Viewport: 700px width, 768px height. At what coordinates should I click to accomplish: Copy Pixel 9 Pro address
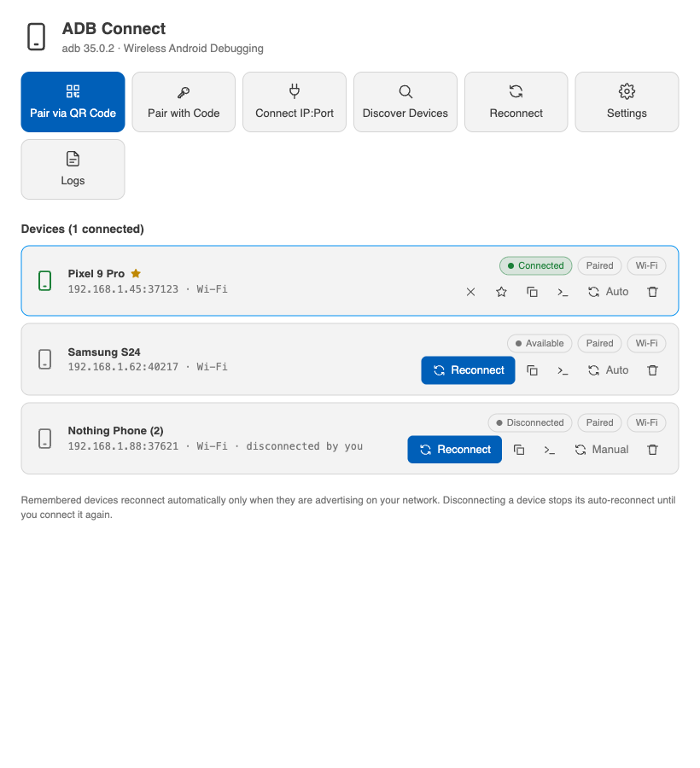532,292
